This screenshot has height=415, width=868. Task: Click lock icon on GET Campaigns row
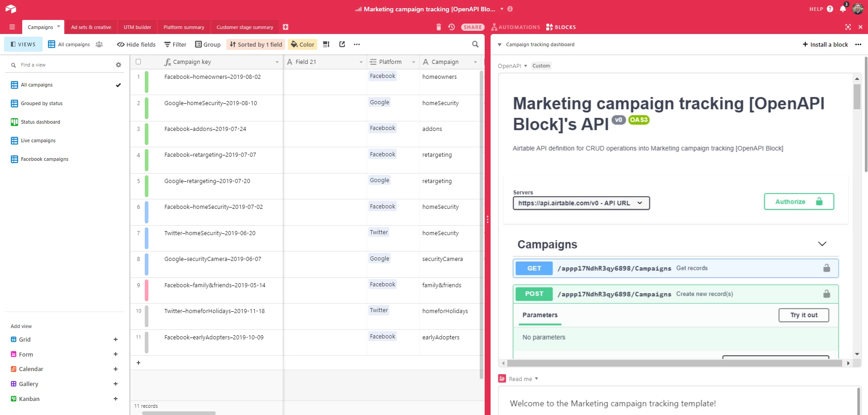pyautogui.click(x=826, y=268)
